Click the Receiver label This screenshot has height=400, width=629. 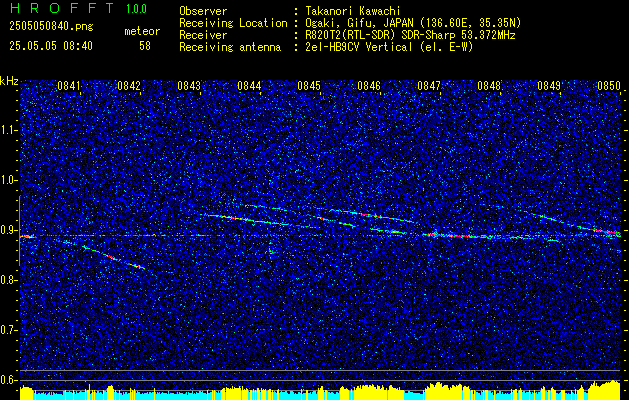pos(203,35)
